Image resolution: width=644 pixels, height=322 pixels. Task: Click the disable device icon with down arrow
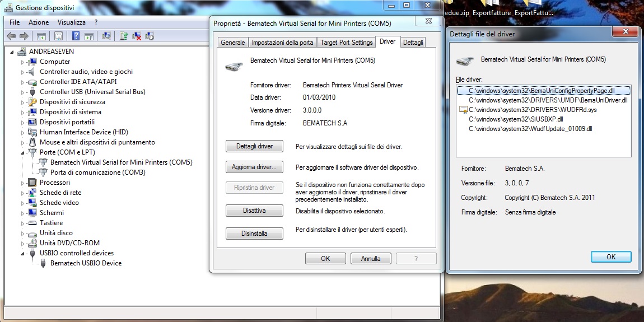pos(150,36)
